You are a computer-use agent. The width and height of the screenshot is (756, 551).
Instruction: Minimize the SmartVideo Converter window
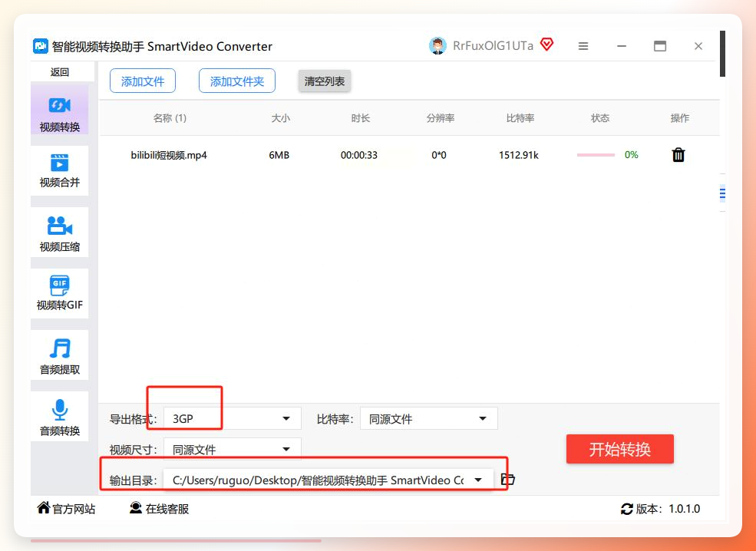point(622,46)
